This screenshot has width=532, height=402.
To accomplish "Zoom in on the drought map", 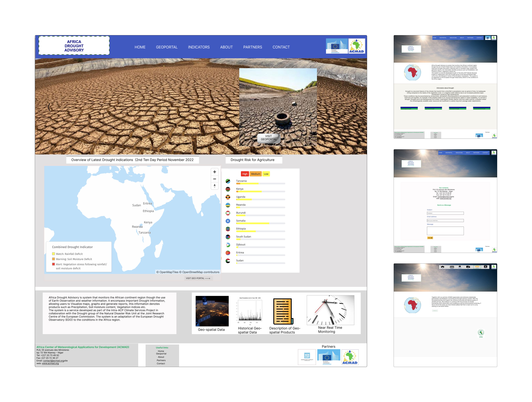I will click(215, 172).
